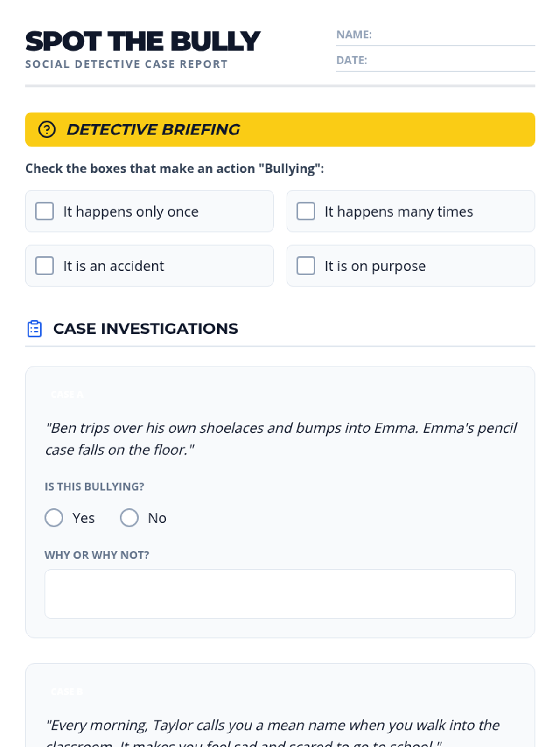The width and height of the screenshot is (560, 747).
Task: Check the 'It happens only once' box
Action: click(x=45, y=211)
